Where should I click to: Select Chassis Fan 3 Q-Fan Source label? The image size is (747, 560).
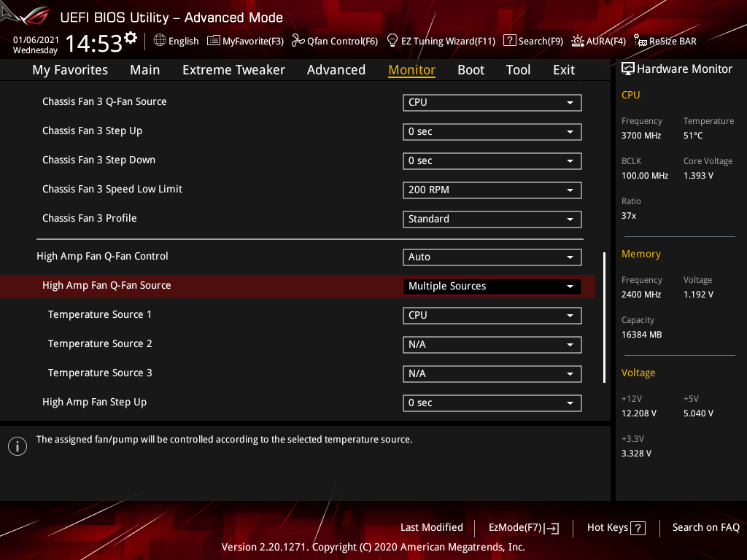[x=104, y=101]
